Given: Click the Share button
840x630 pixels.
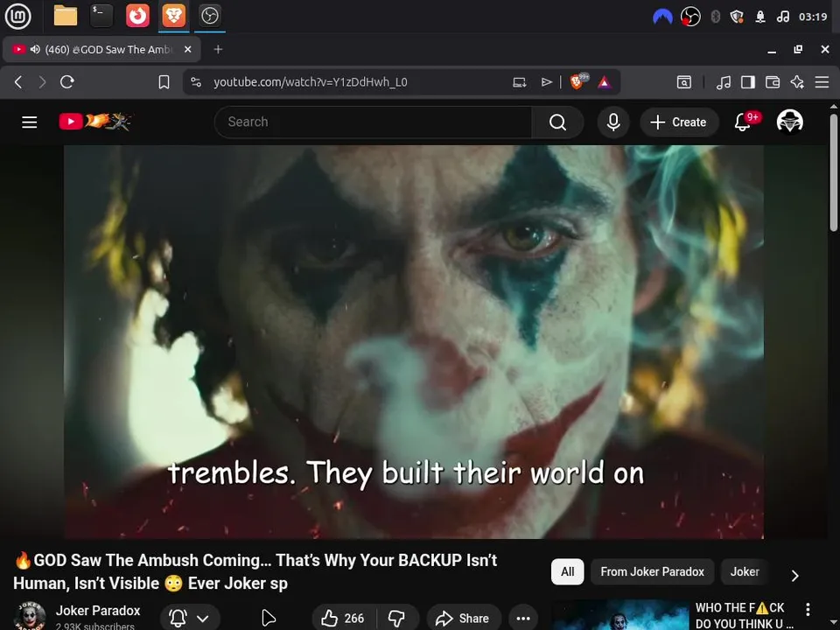Looking at the screenshot, I should [464, 619].
